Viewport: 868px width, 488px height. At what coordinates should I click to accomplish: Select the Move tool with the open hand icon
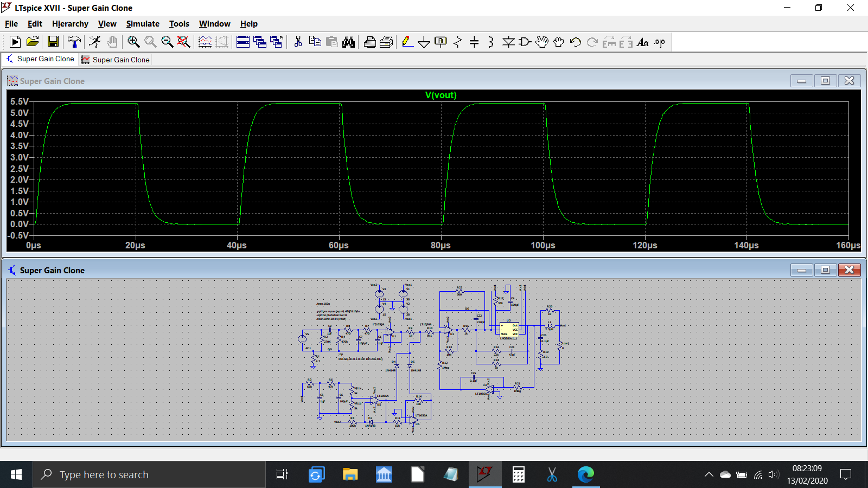(x=542, y=42)
